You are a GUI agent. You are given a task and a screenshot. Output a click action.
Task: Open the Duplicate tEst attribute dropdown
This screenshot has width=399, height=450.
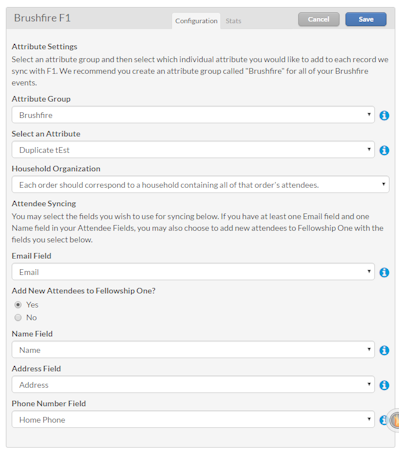tap(193, 150)
